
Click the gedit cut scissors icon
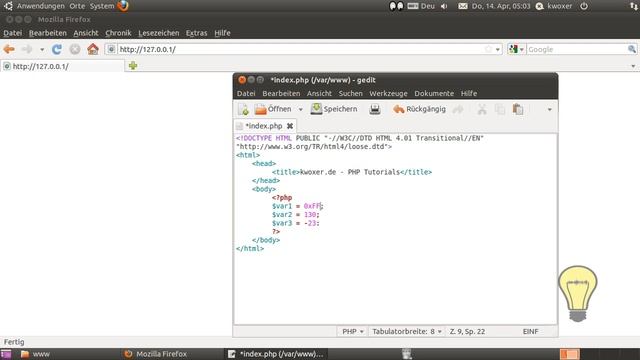click(482, 109)
